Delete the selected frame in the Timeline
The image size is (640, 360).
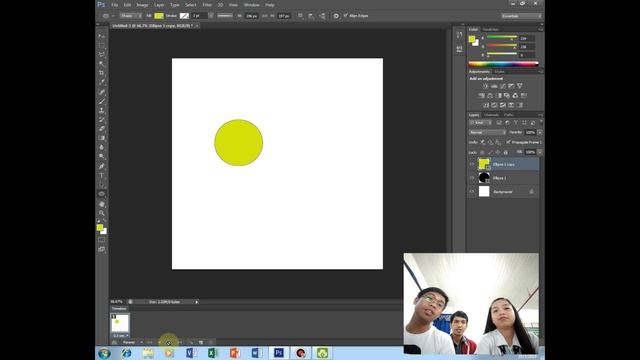point(211,342)
